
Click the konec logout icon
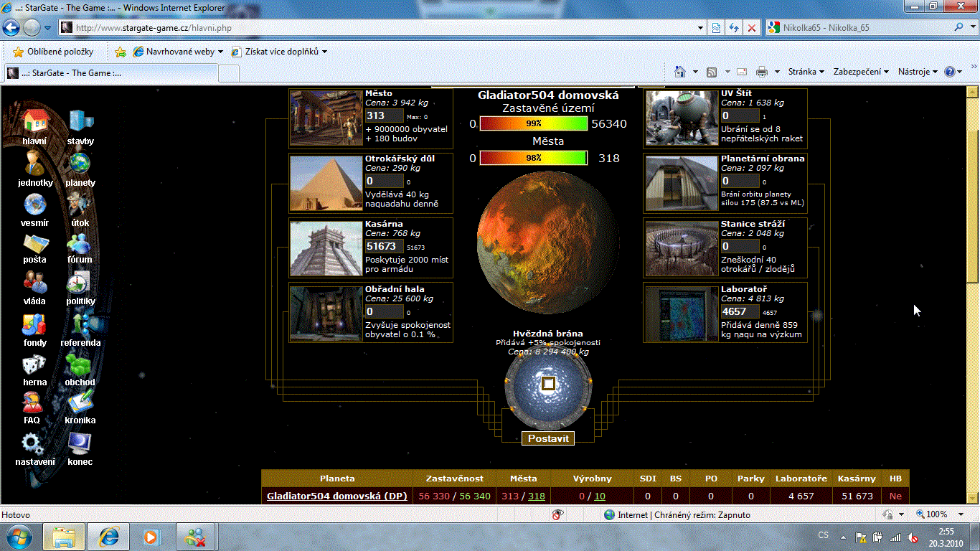coord(80,444)
